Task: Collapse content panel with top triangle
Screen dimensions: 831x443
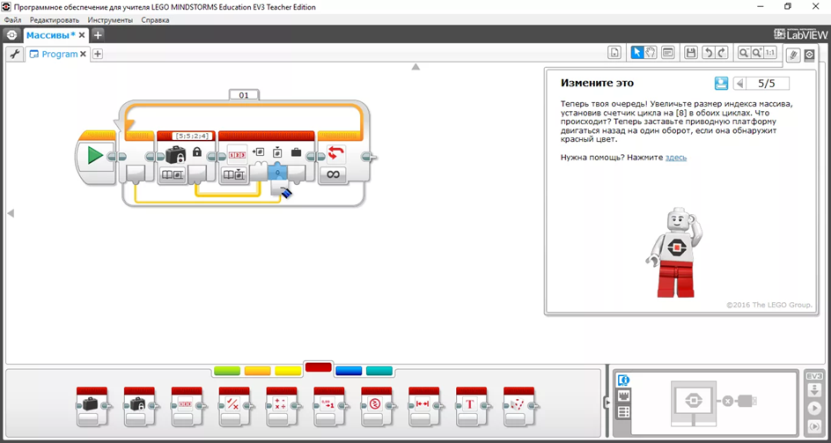Action: pyautogui.click(x=416, y=67)
